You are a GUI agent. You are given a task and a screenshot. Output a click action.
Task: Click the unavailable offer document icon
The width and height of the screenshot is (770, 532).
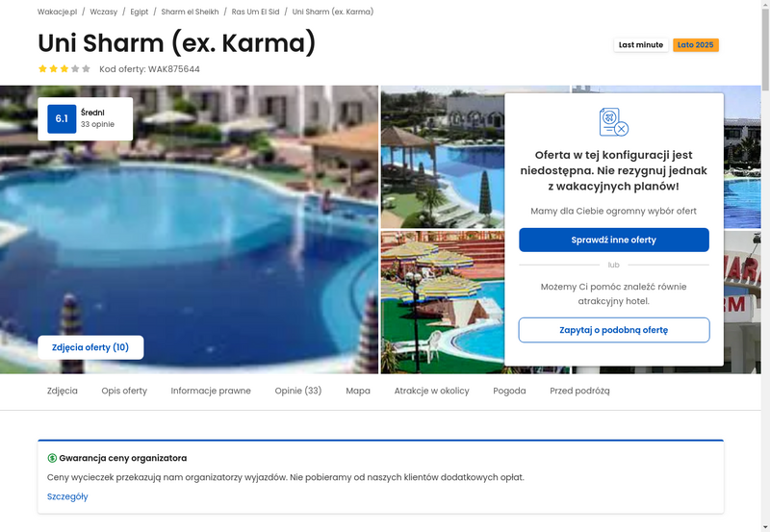pos(614,122)
